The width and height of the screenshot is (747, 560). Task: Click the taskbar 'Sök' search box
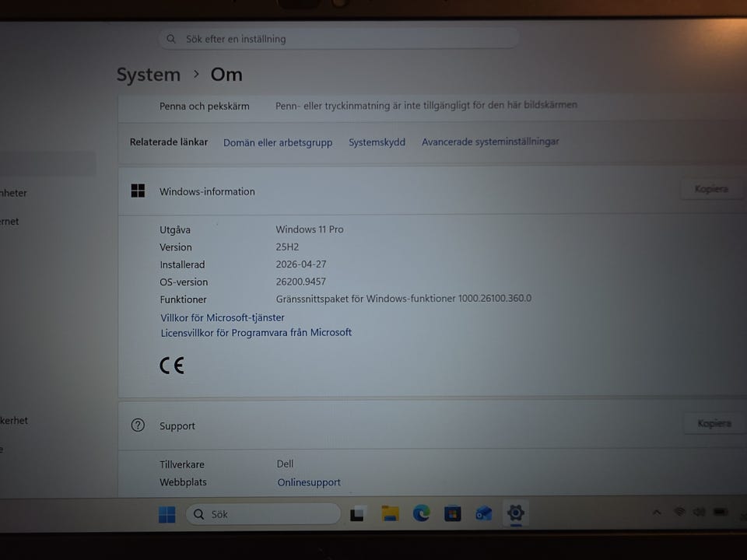(x=264, y=514)
